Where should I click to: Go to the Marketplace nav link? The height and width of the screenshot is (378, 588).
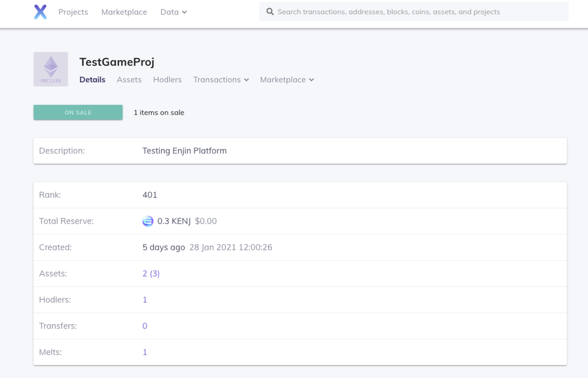pos(124,12)
